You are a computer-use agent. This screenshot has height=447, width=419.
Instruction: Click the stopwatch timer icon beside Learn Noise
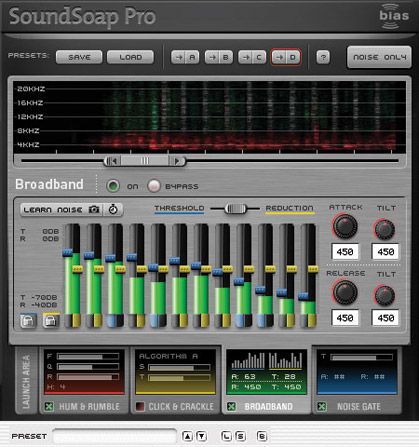(113, 210)
